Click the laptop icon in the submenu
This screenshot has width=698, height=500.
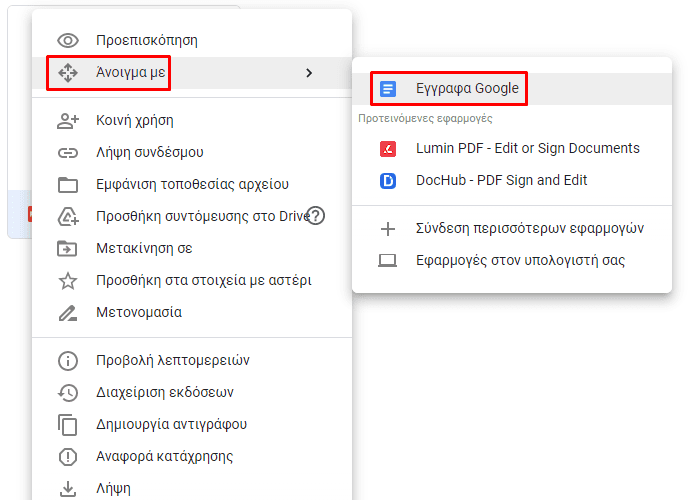pos(387,260)
